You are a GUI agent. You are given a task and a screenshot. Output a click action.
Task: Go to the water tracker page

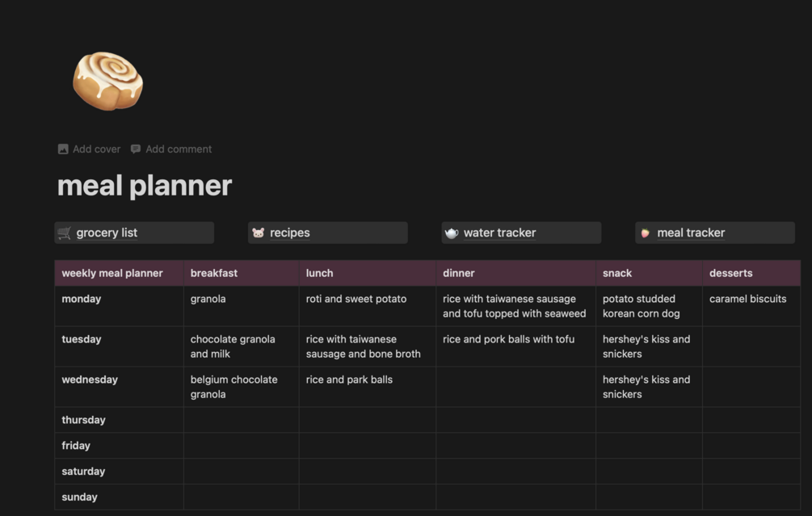(499, 233)
